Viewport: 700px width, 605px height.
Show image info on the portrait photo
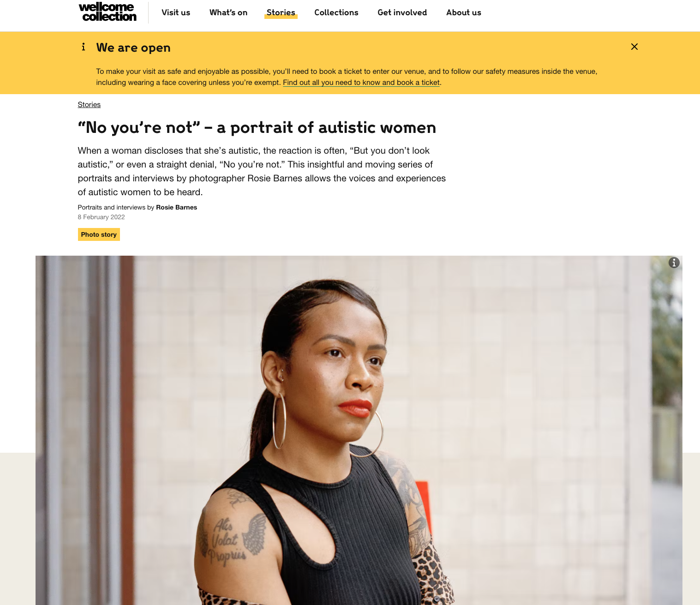[x=674, y=263]
